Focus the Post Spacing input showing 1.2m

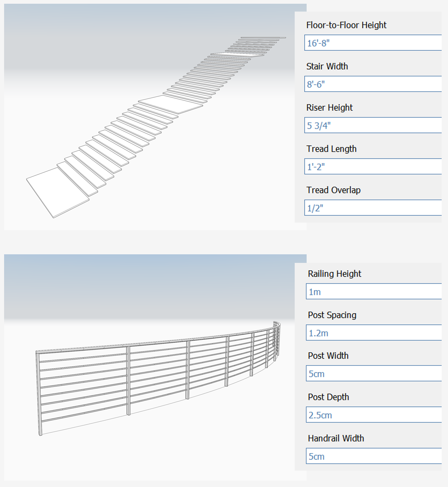pyautogui.click(x=374, y=333)
